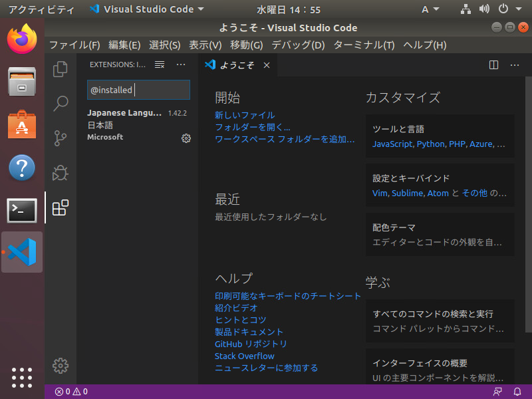Open Ubuntu Software from the dock
The height and width of the screenshot is (399, 532).
(x=22, y=124)
